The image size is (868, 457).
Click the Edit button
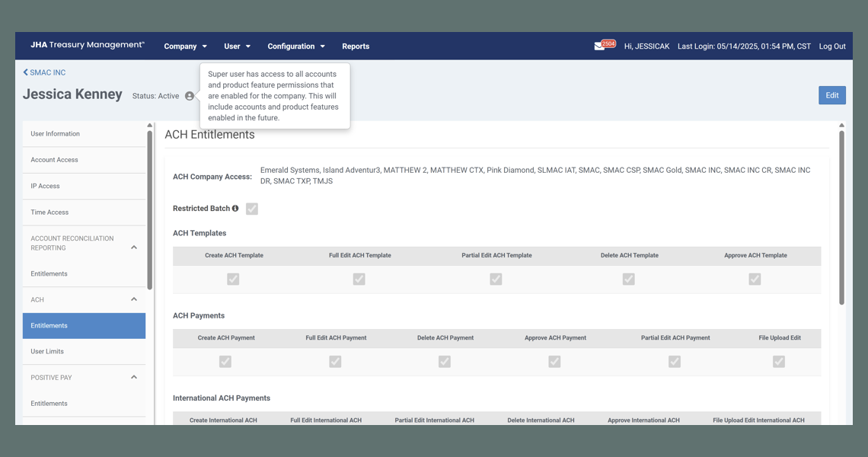831,95
